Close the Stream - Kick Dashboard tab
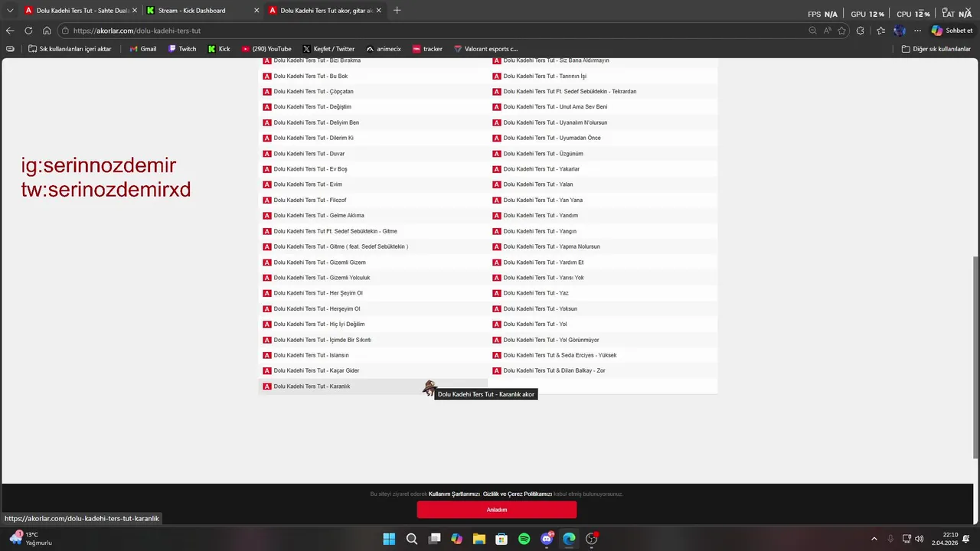The image size is (980, 551). 256,11
